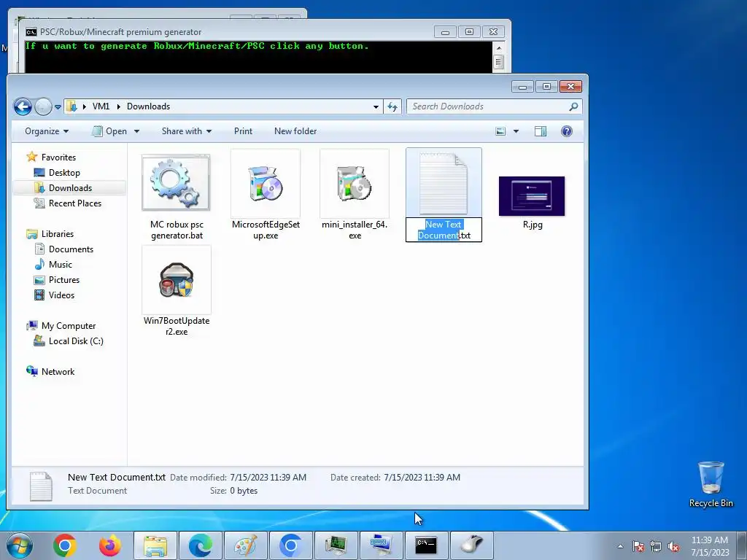This screenshot has width=747, height=560.
Task: Open the Organize menu
Action: pyautogui.click(x=47, y=131)
